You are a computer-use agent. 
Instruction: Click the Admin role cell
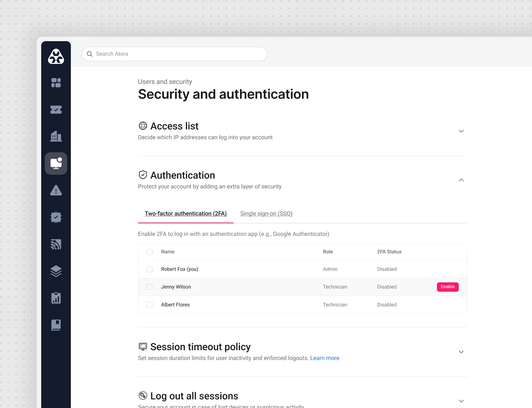point(330,269)
